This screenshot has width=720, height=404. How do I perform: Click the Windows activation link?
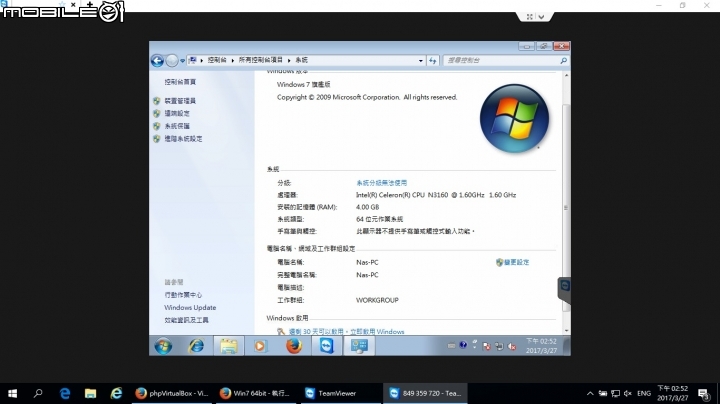click(347, 331)
